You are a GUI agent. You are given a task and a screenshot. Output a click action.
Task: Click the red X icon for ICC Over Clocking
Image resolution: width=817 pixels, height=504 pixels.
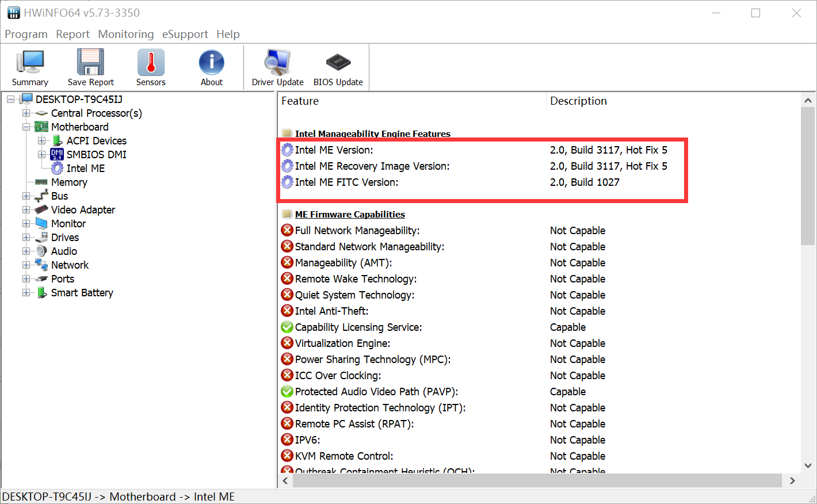click(287, 376)
